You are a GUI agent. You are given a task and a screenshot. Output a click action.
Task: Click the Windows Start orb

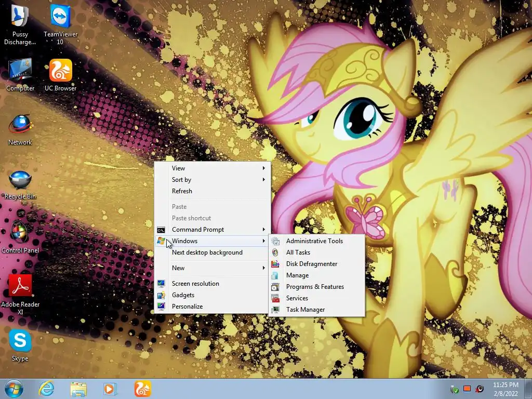click(14, 389)
